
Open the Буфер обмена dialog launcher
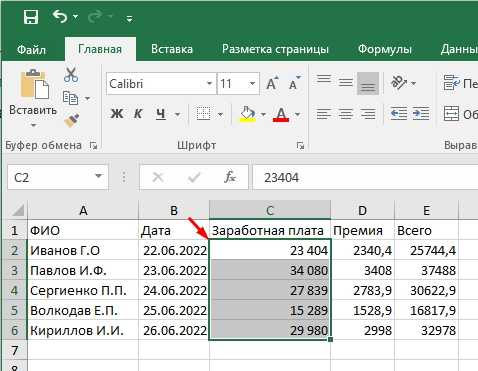[x=94, y=145]
